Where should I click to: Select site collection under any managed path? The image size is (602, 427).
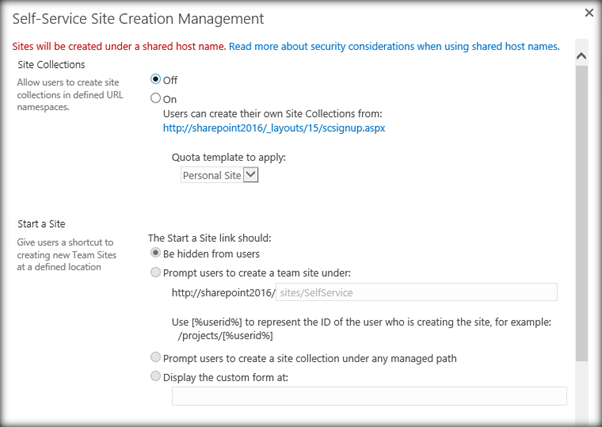[x=155, y=357]
